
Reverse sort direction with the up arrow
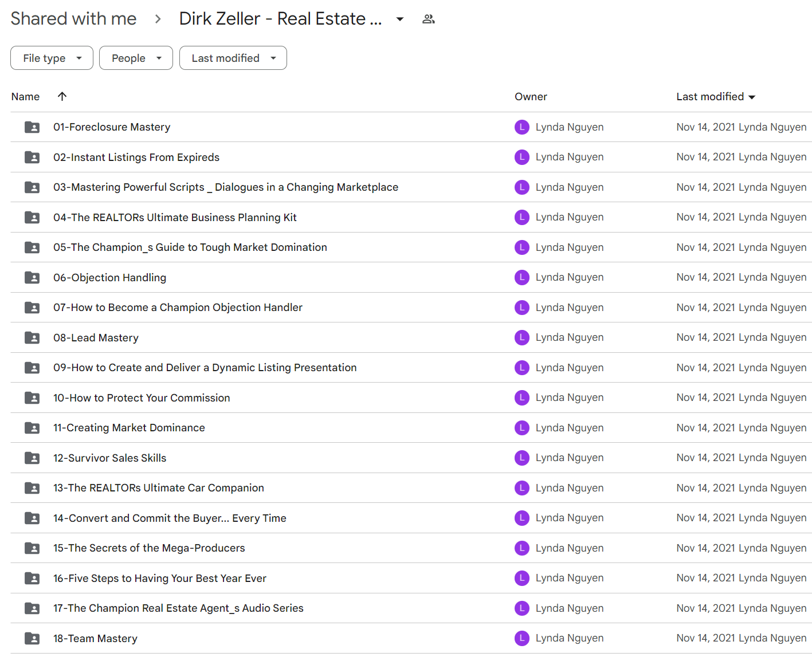pos(62,96)
